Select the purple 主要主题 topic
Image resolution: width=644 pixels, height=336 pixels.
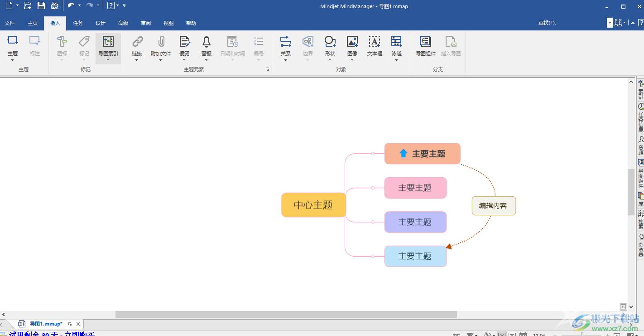pyautogui.click(x=415, y=222)
